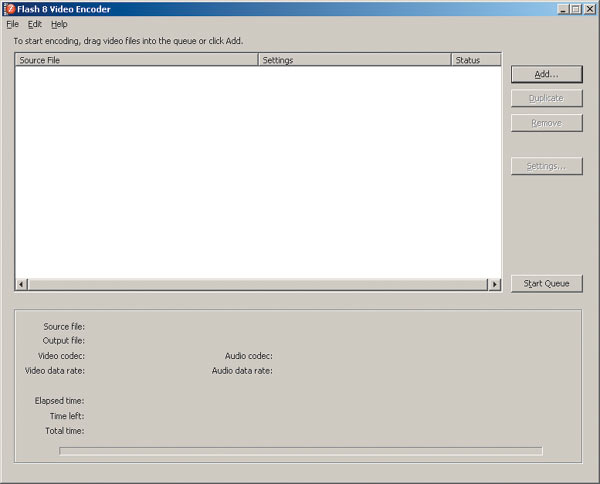The image size is (600, 484).
Task: Start encoding with the Start Queue button
Action: (x=546, y=284)
